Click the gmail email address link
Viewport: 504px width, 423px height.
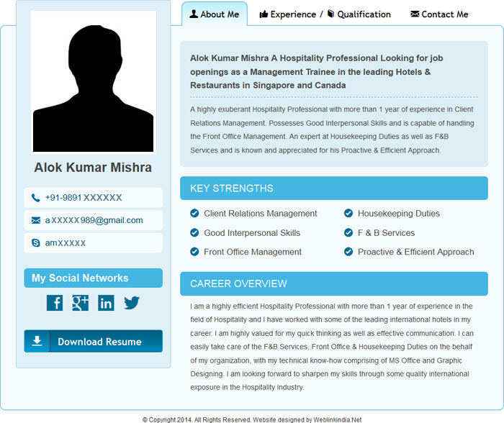94,220
